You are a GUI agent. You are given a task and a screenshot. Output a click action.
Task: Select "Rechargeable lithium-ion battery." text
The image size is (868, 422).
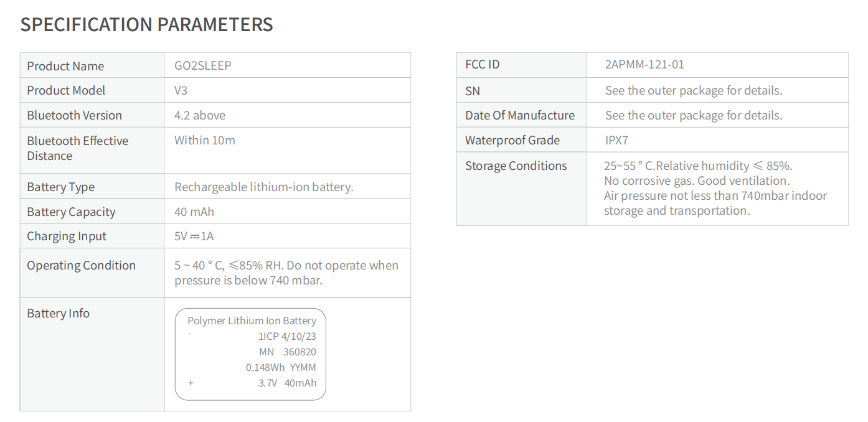(263, 187)
